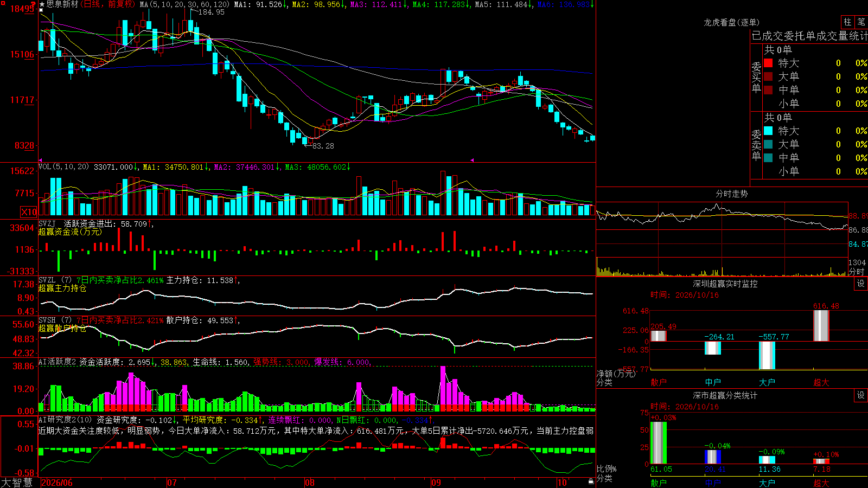Click the 616.48 超大 bar in realtime monitor
This screenshot has height=488, width=868.
click(x=821, y=325)
